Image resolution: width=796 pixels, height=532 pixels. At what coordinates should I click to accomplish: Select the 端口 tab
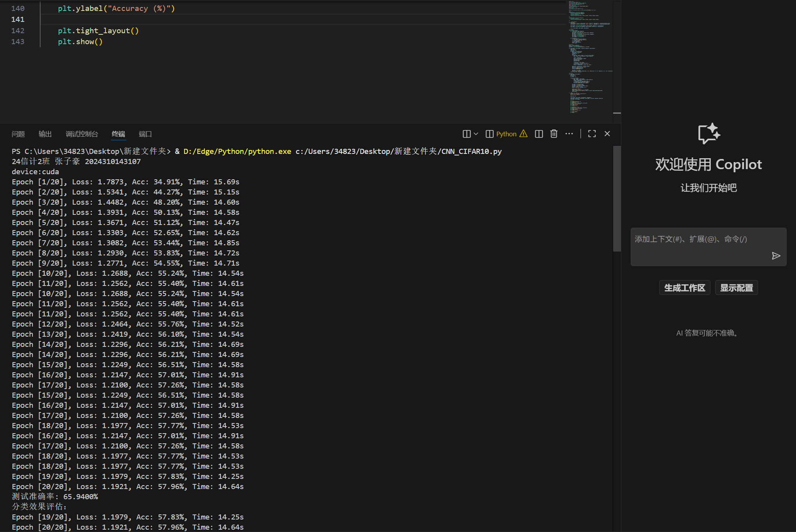click(145, 134)
